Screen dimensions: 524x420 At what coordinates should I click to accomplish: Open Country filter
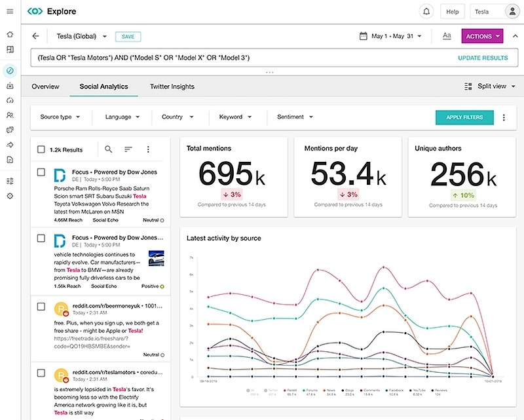tap(178, 117)
